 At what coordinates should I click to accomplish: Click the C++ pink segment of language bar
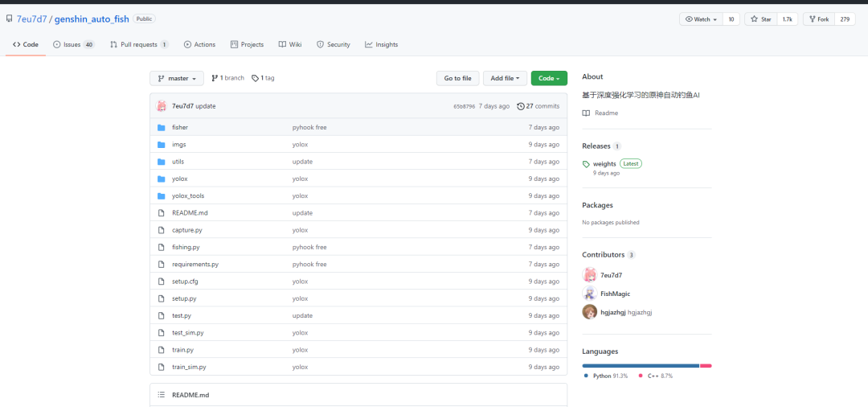coord(706,365)
